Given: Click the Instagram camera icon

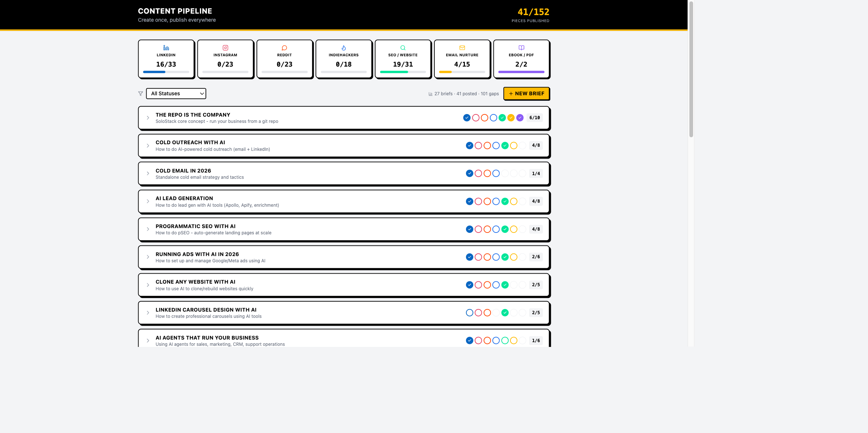Looking at the screenshot, I should [225, 47].
